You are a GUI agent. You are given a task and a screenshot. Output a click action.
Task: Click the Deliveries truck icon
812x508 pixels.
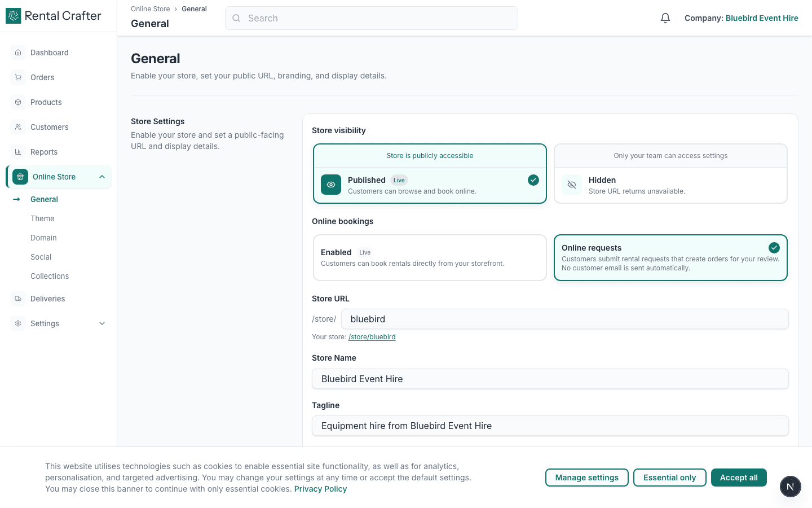[x=18, y=299]
